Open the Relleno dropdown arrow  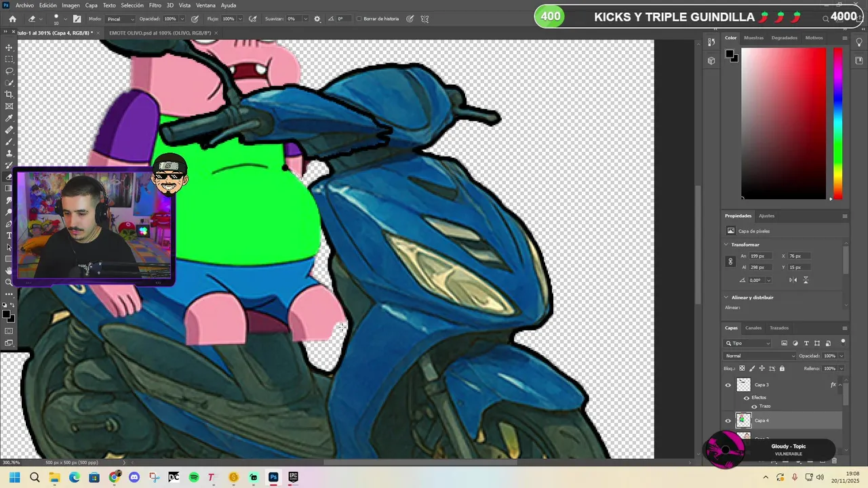pos(842,369)
